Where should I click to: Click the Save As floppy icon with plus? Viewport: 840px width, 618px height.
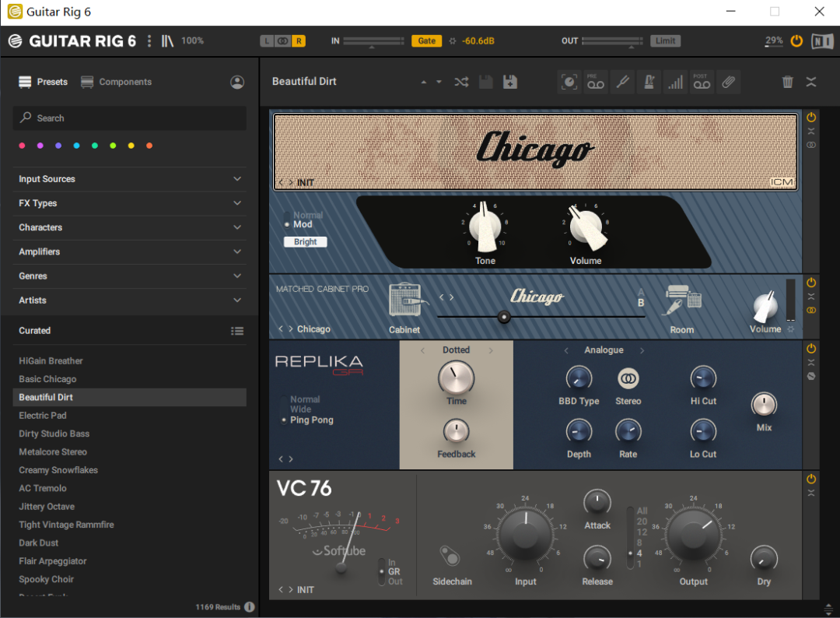point(510,82)
